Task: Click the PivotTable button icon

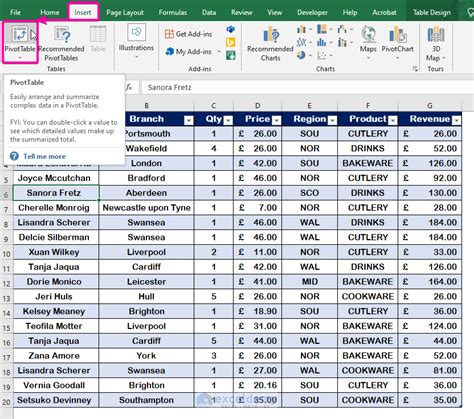Action: point(20,34)
